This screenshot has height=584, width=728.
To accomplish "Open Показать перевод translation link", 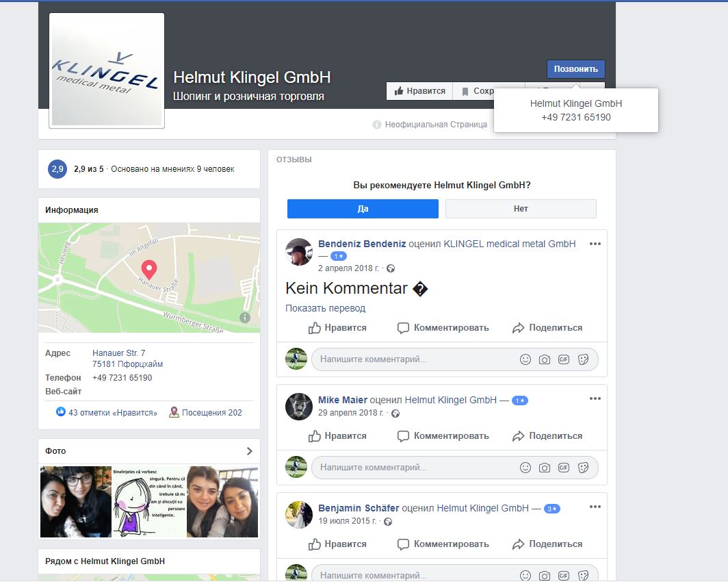I will point(325,308).
